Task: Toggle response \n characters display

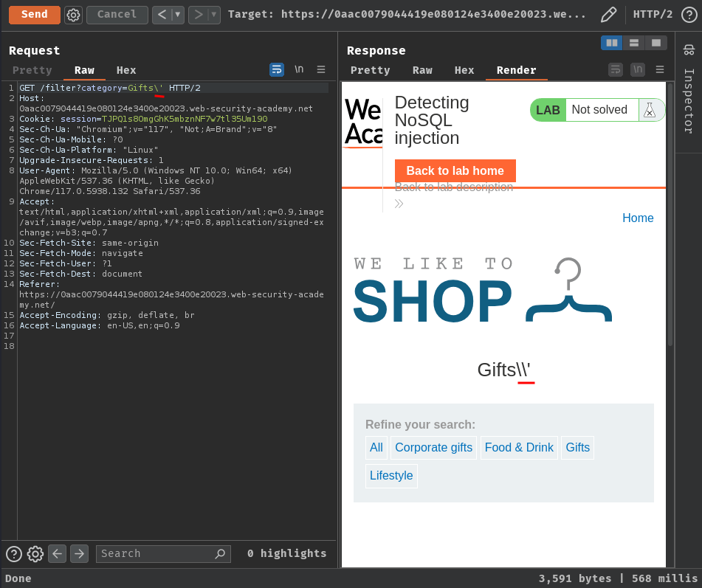Action: pyautogui.click(x=638, y=69)
